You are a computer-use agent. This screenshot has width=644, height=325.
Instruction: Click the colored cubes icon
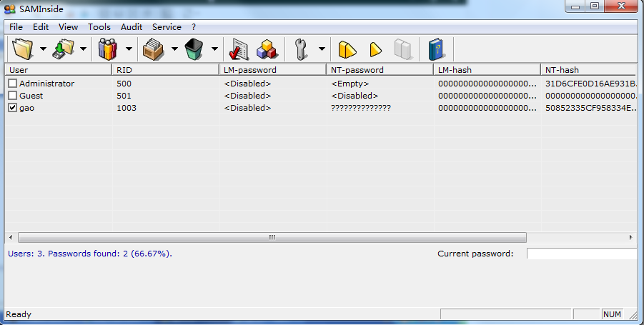click(267, 49)
